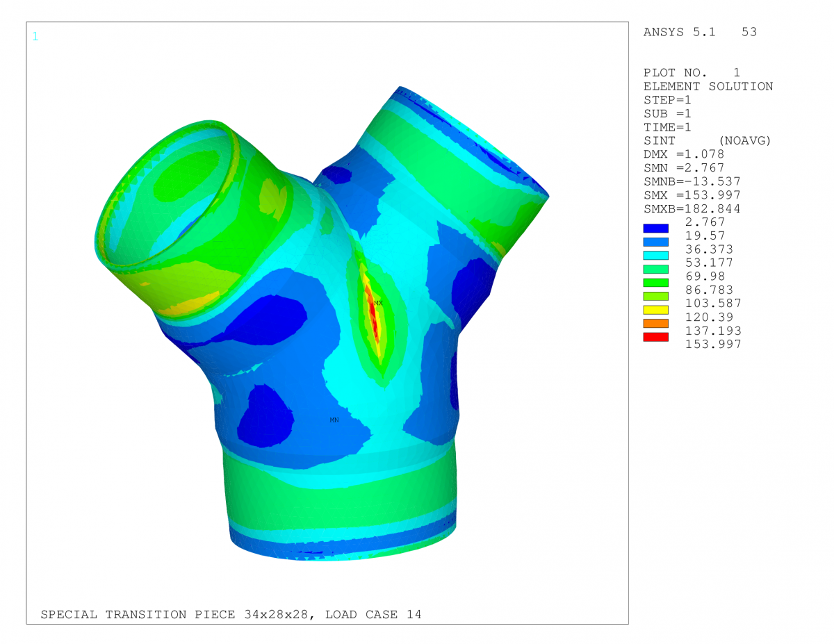Click the legend value 86.783

coord(710,290)
